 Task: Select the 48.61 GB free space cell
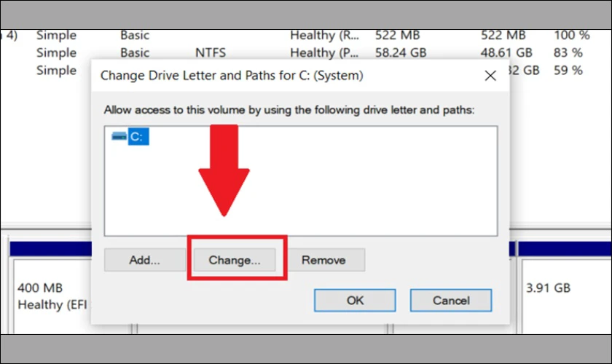click(x=506, y=52)
